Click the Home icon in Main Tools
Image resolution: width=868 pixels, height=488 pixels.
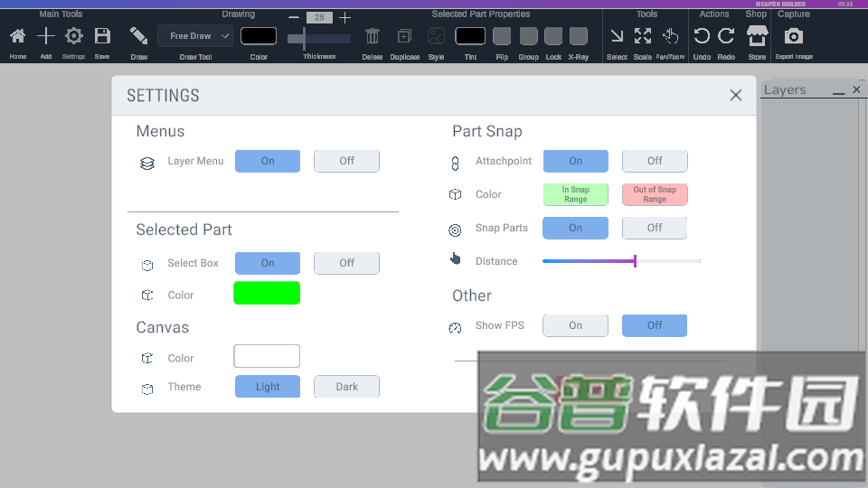coord(18,36)
